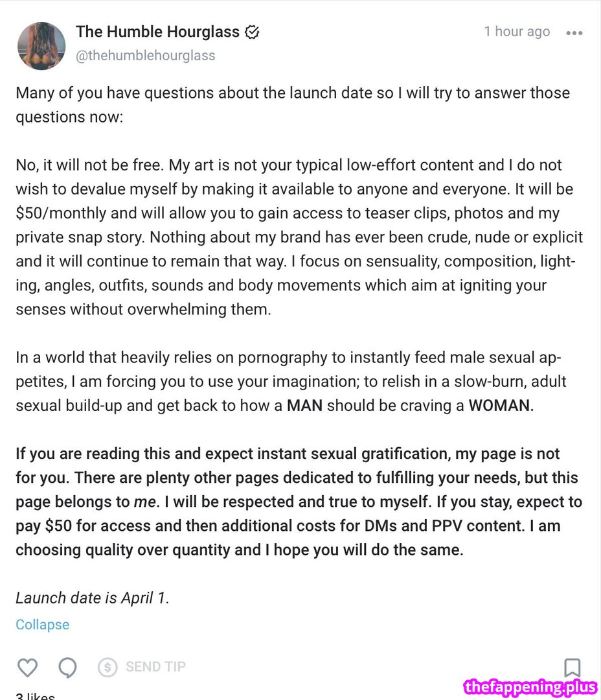Click the italic word "me" in bold paragraph
The width and height of the screenshot is (601, 700).
141,502
